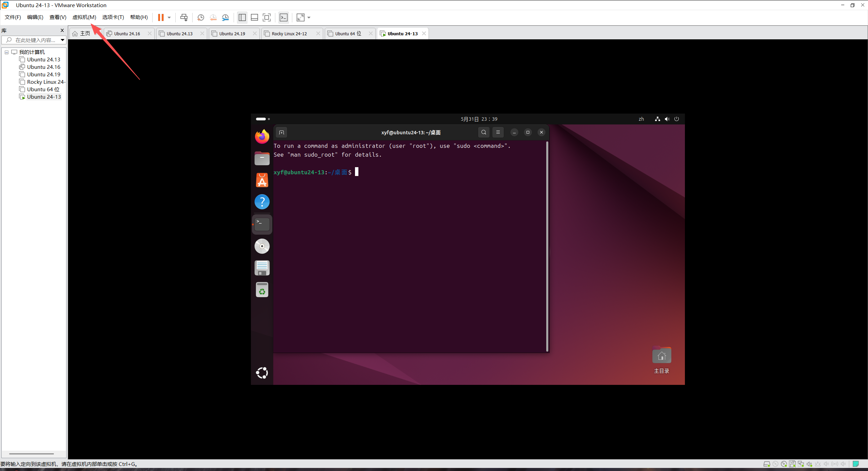868x471 pixels.
Task: Click the network adapter status icon
Action: click(x=801, y=464)
